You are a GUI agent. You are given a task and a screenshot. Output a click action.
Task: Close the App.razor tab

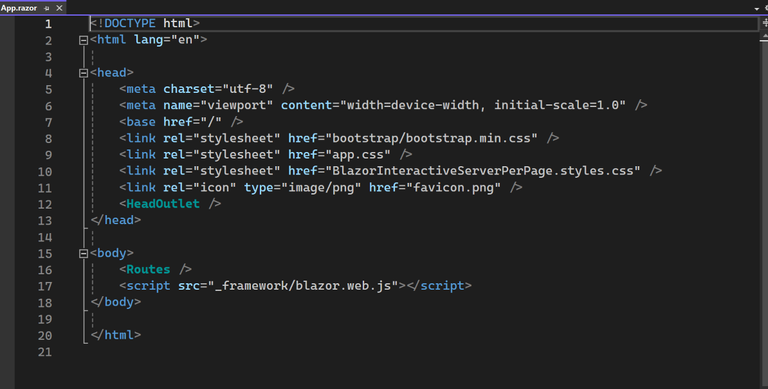pyautogui.click(x=59, y=8)
